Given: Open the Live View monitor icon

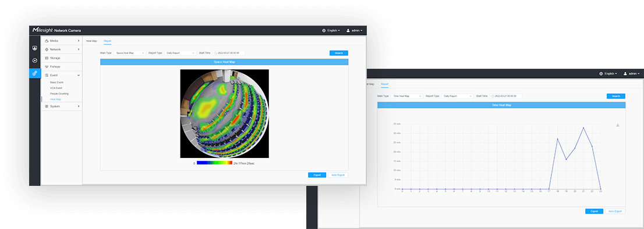Looking at the screenshot, I should pyautogui.click(x=35, y=48).
